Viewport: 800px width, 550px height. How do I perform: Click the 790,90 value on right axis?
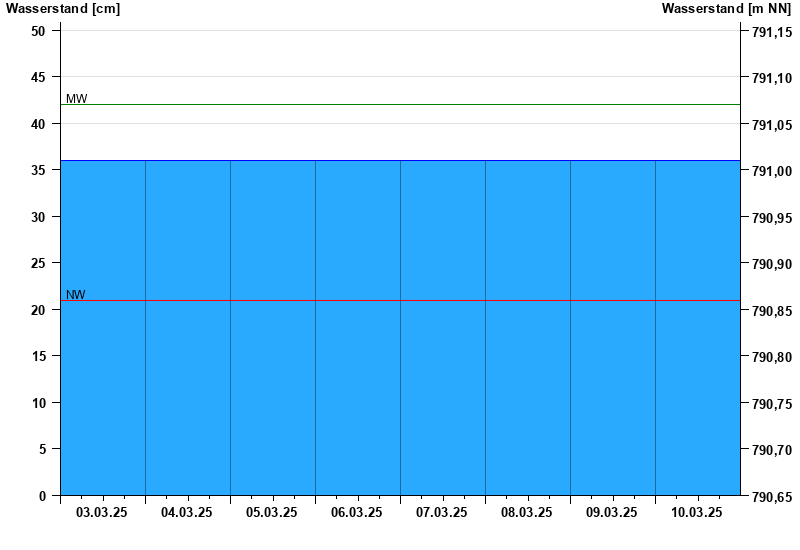pos(772,264)
